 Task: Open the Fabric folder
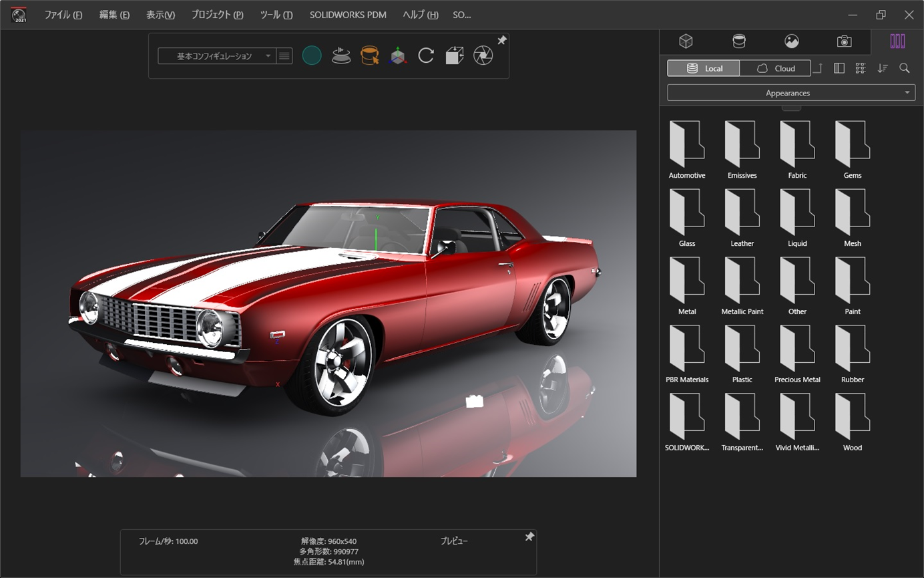[797, 150]
